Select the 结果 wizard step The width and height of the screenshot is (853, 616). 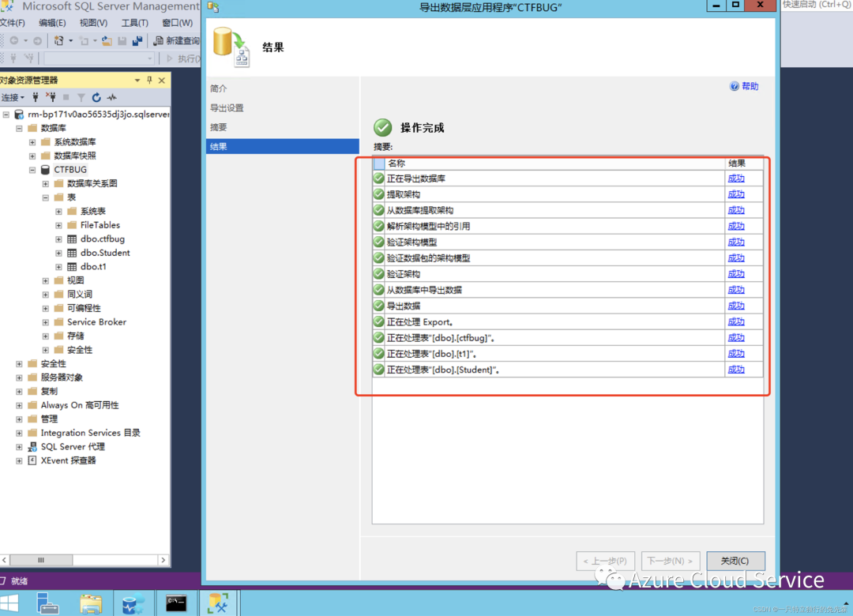coord(282,146)
